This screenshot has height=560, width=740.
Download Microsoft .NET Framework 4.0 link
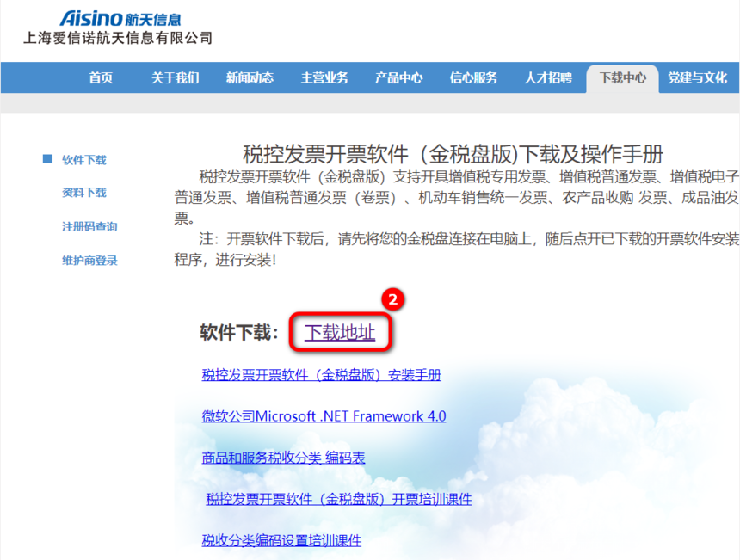coord(324,416)
